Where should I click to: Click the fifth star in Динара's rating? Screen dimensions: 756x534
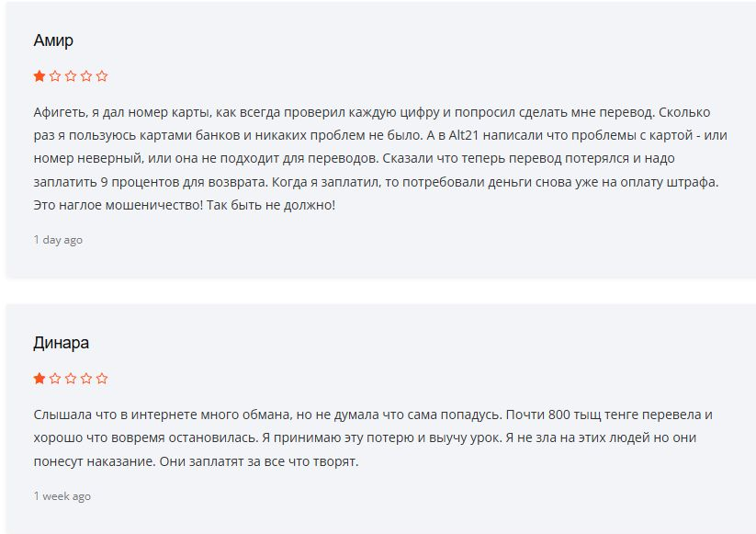tap(102, 379)
